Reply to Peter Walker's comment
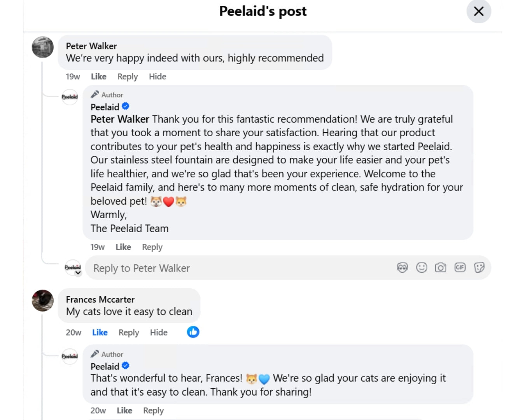Viewport: 525px width, 420px height. (128, 77)
